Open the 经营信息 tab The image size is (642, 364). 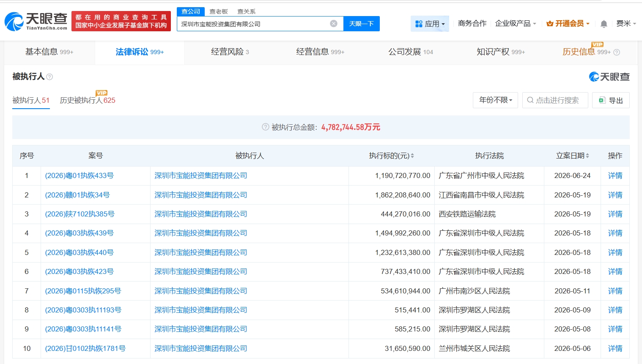320,52
